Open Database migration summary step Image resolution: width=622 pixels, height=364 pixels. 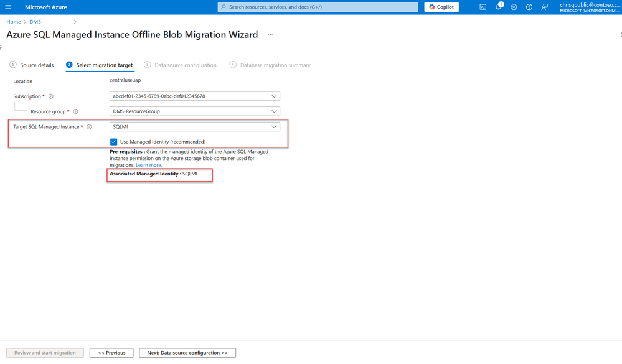click(x=270, y=65)
